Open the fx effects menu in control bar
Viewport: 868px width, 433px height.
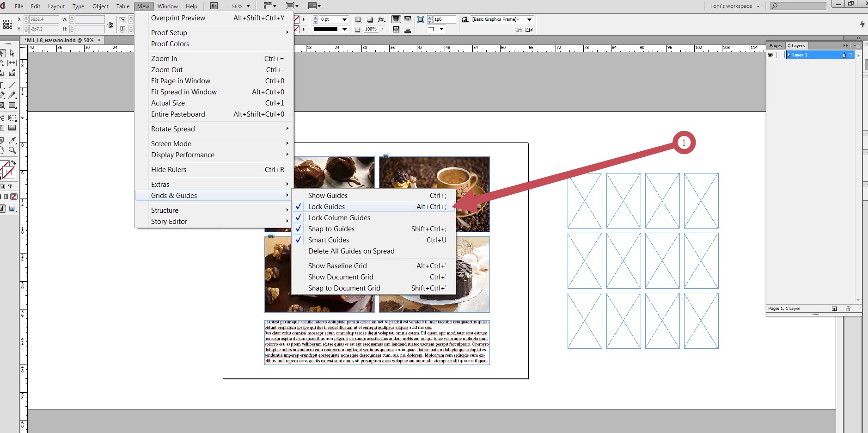[x=381, y=19]
